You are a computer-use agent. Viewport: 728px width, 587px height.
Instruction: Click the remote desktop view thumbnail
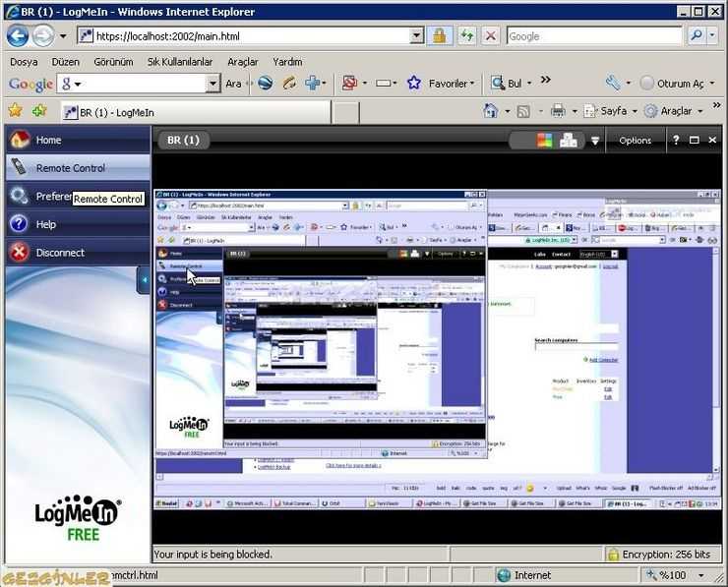click(437, 349)
